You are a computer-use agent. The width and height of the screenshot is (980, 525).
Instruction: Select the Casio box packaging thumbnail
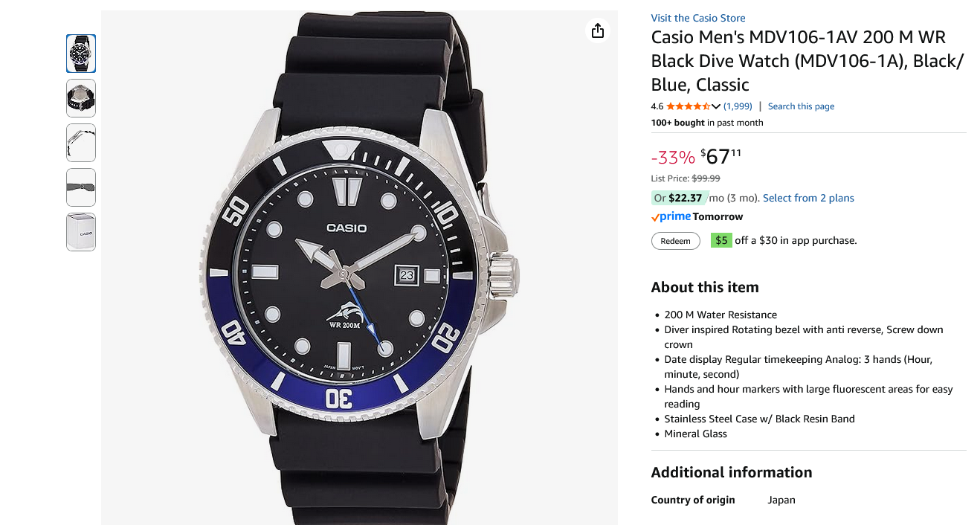[81, 232]
